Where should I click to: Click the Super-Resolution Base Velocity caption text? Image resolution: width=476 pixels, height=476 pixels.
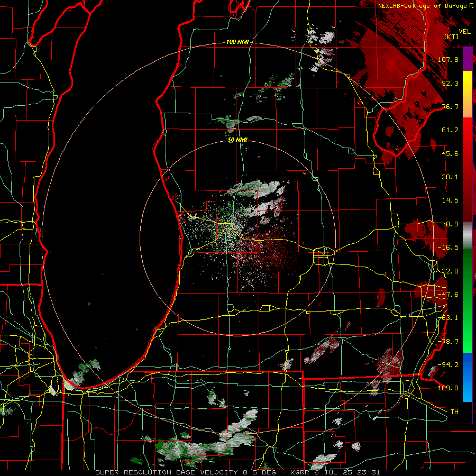tap(237, 472)
